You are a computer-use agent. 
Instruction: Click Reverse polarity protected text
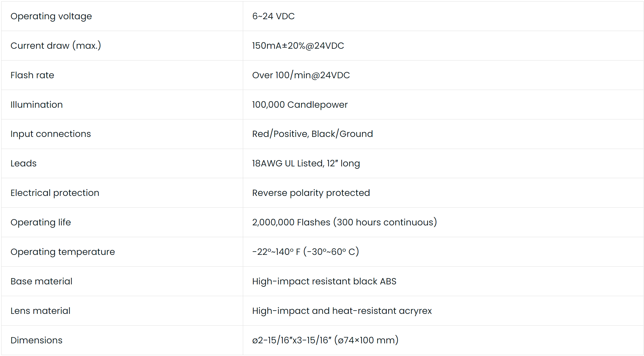(x=311, y=193)
